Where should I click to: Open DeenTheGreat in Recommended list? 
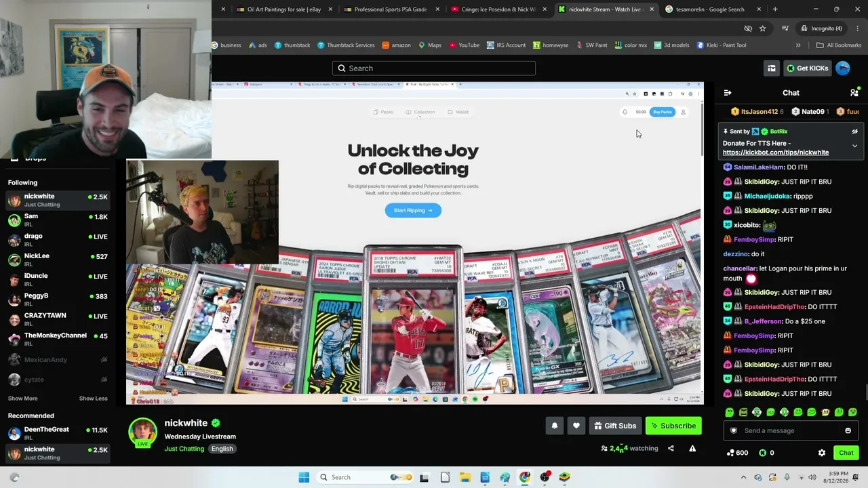(58, 433)
